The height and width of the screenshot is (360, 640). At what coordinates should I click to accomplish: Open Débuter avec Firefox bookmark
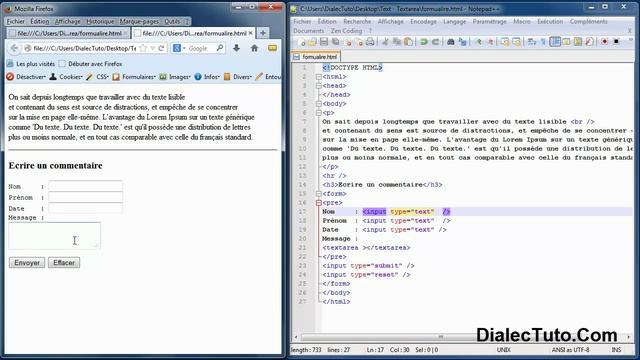pyautogui.click(x=91, y=64)
